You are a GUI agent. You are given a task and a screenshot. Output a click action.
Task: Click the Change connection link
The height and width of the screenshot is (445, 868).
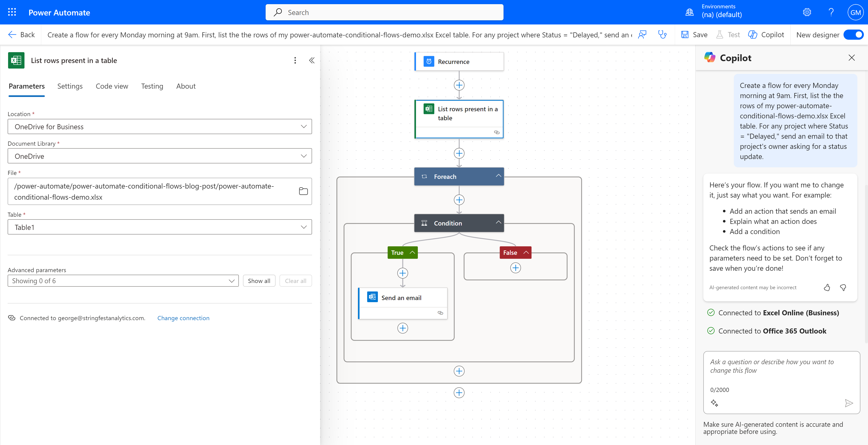click(183, 318)
